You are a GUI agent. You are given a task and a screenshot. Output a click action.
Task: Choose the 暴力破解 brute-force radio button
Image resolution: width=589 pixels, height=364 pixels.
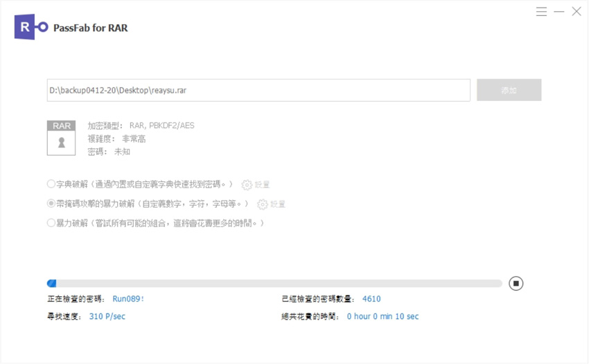pyautogui.click(x=51, y=223)
